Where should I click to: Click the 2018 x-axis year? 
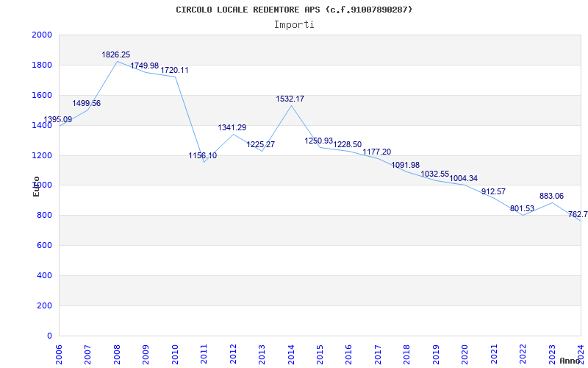407,355
